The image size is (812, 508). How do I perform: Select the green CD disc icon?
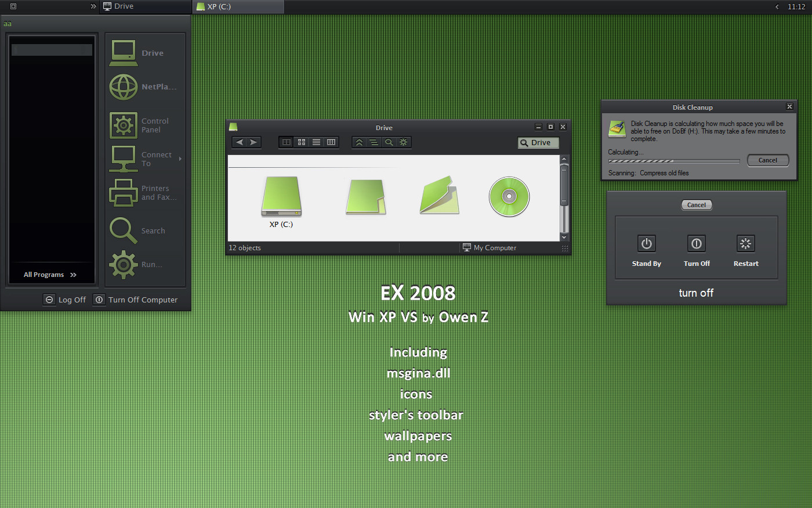click(x=509, y=196)
